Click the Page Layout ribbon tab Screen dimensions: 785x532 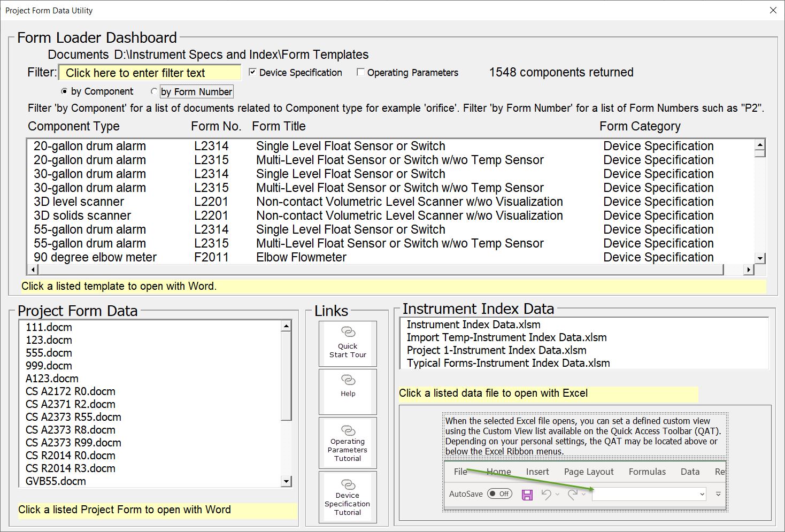click(x=588, y=472)
